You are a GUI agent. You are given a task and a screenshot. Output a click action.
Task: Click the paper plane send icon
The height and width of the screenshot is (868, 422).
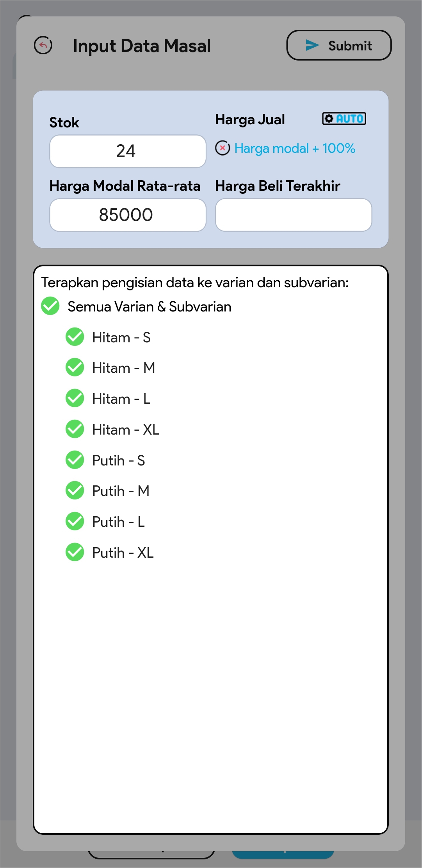[312, 45]
